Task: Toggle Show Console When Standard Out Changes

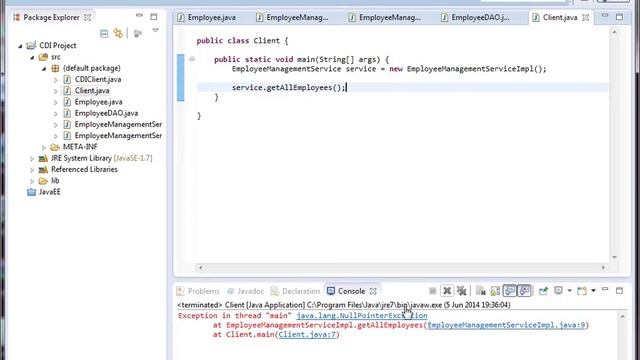Action: [510, 291]
